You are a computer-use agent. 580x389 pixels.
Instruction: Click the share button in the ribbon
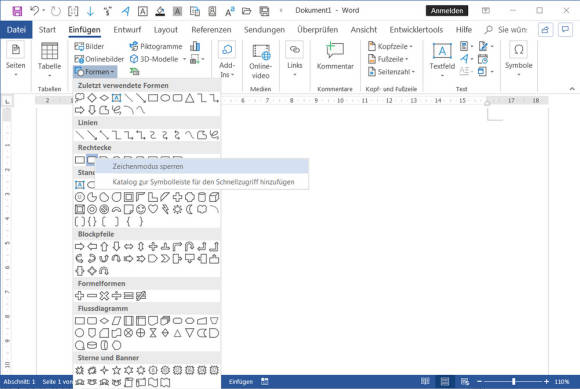tap(545, 30)
